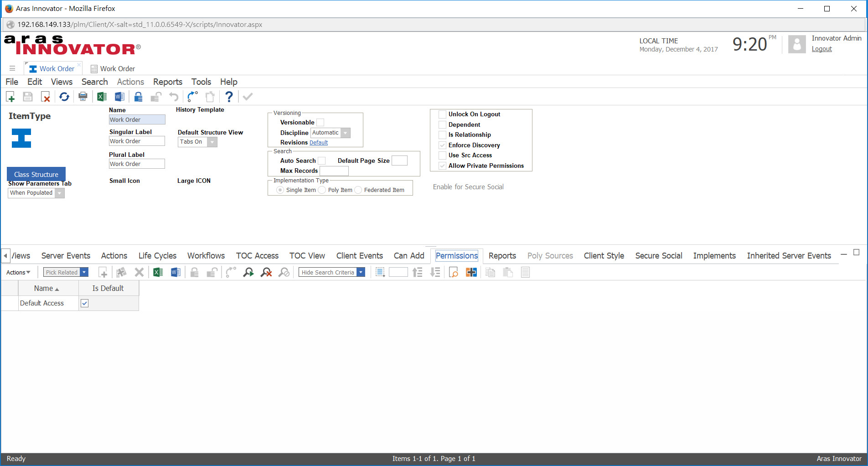This screenshot has height=466, width=868.
Task: Click the new relationship icon in Permissions toolbar
Action: coord(103,273)
